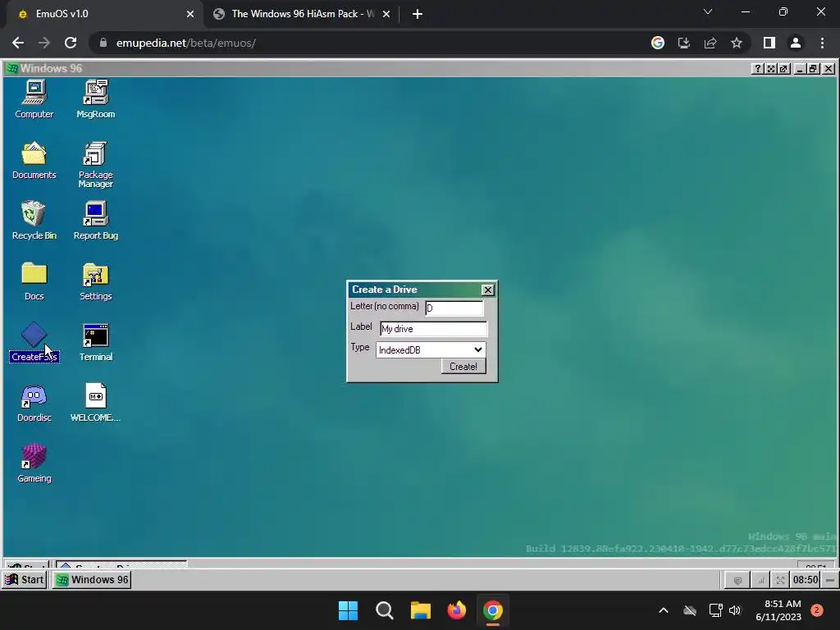
Task: Launch the Package Manager icon
Action: tap(96, 164)
